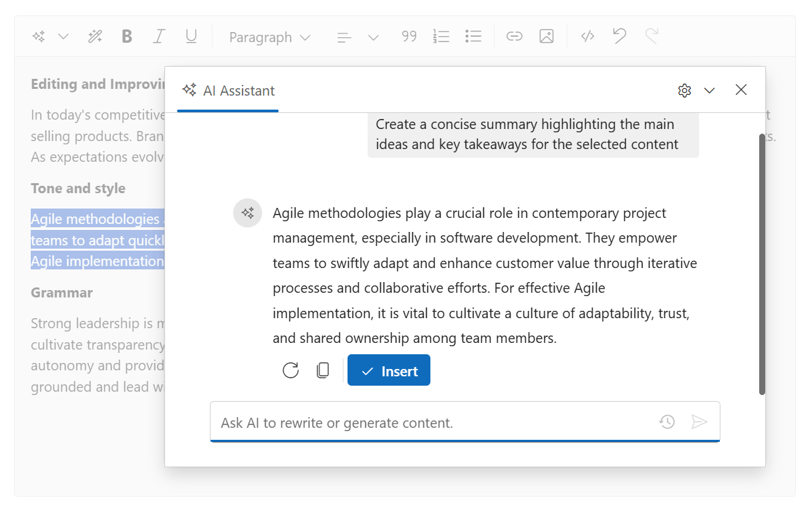
Task: Expand the AI Assistant toolbar dropdown arrow
Action: [x=63, y=37]
